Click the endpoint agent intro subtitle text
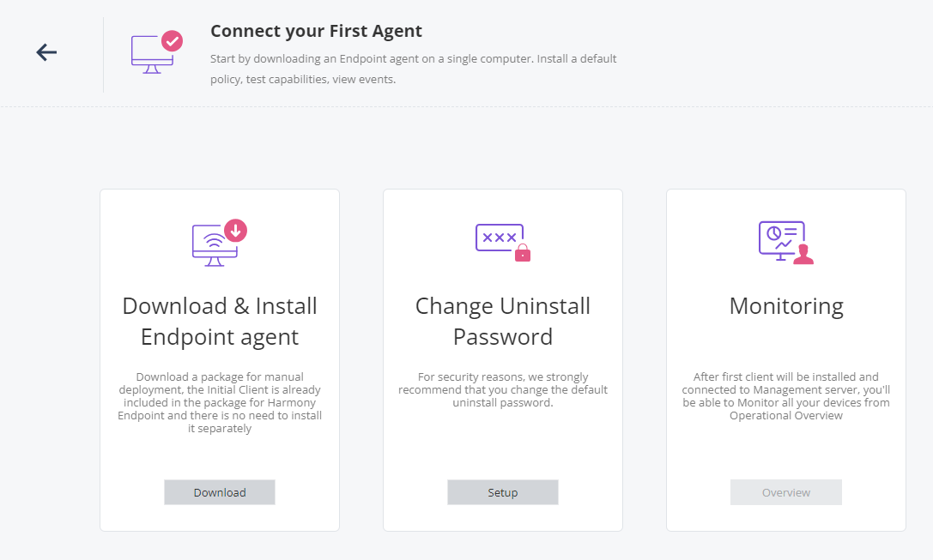Screen dimensions: 933x560 click(x=413, y=69)
